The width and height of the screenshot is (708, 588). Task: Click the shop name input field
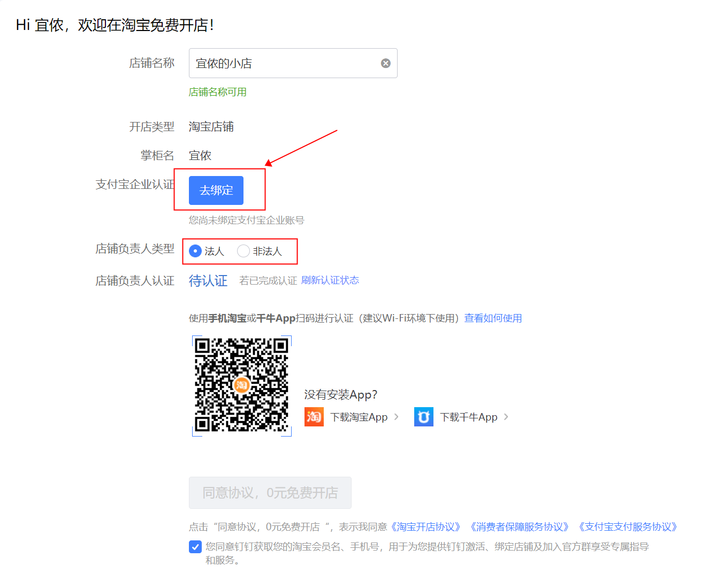293,63
